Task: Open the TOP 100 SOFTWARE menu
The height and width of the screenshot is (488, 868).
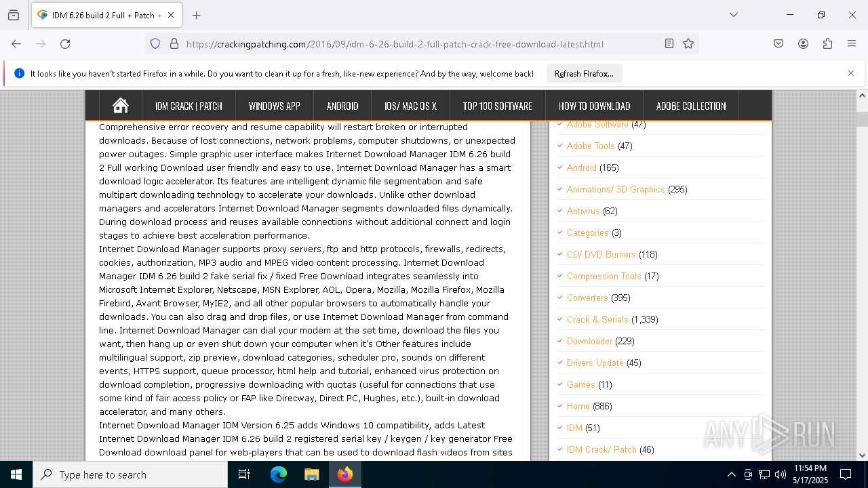Action: click(x=497, y=106)
